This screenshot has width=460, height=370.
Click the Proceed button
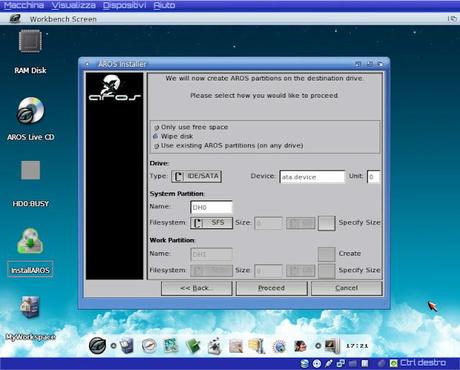tap(272, 288)
